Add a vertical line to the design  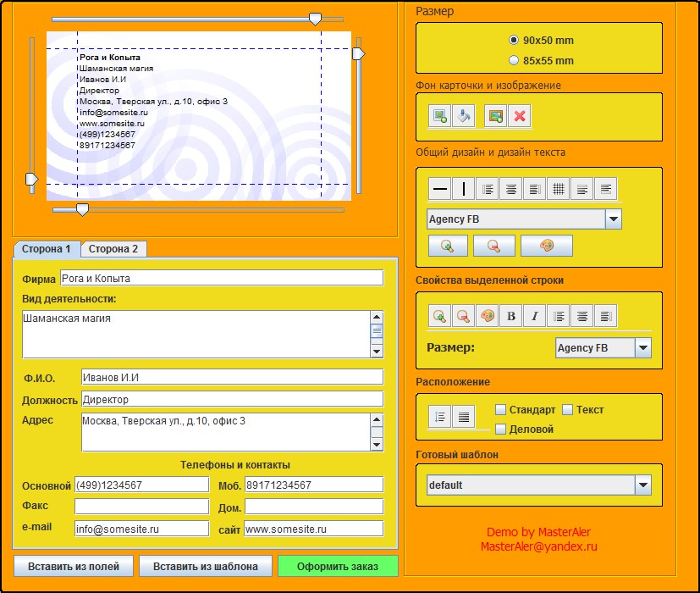463,189
